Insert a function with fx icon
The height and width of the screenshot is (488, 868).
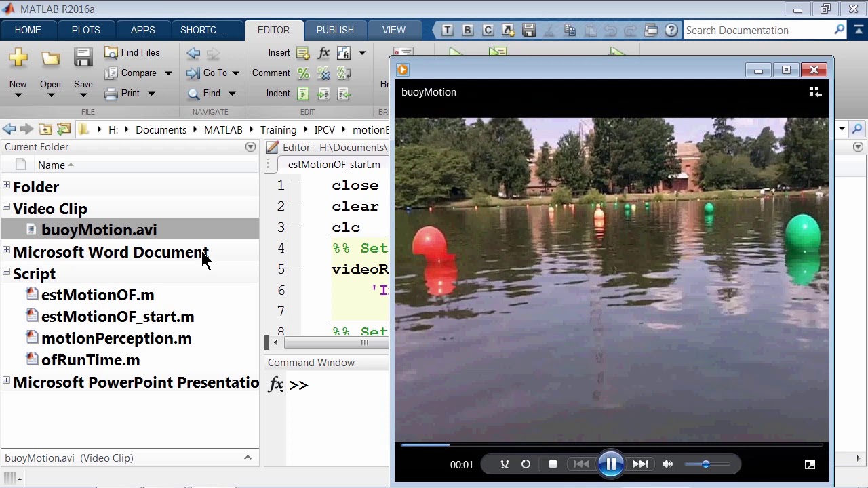point(323,53)
